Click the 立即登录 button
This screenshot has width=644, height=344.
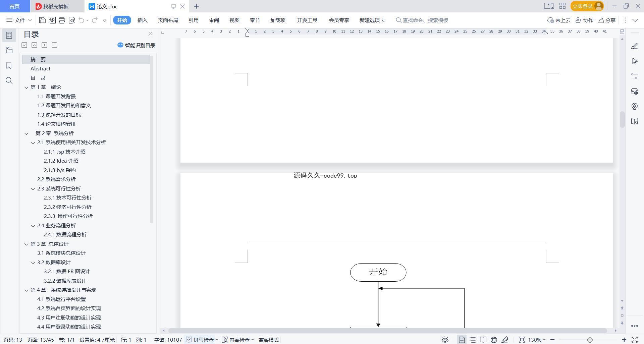[x=587, y=6]
